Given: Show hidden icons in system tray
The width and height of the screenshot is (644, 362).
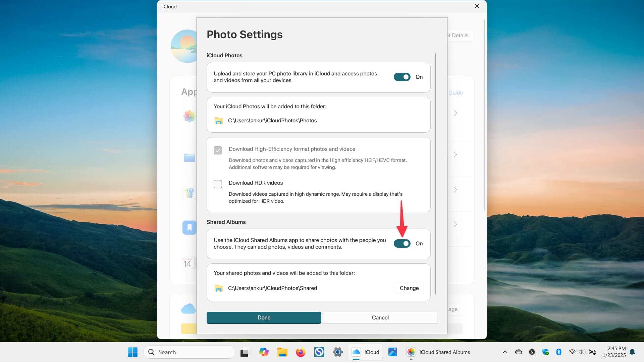Looking at the screenshot, I should [x=505, y=352].
